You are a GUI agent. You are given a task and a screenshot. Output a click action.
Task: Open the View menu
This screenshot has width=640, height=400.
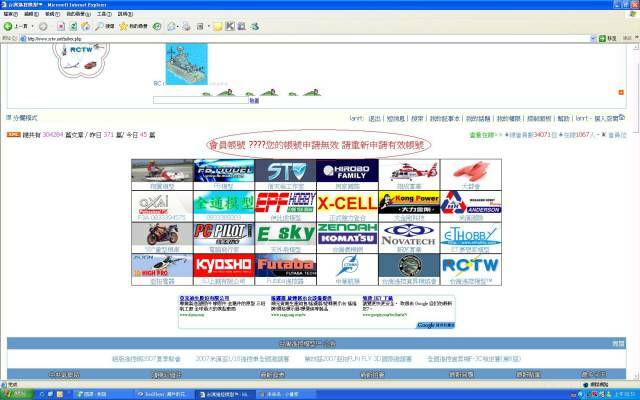(52, 14)
